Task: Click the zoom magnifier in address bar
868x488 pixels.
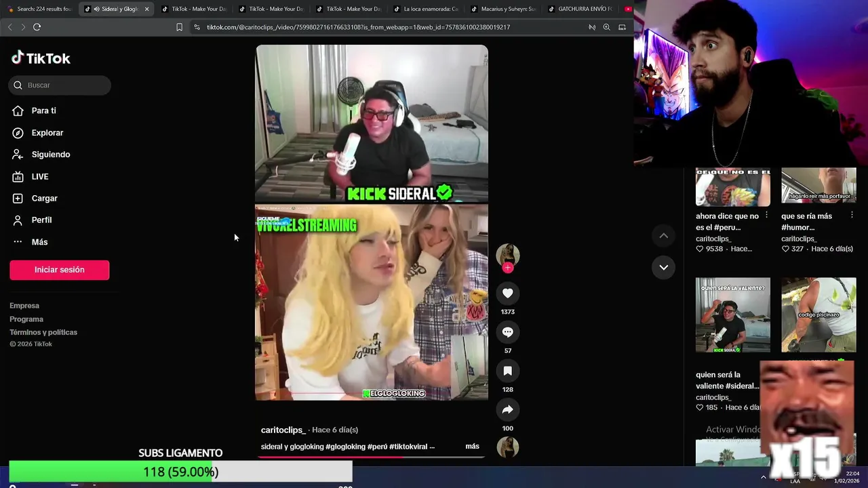Action: (x=606, y=27)
